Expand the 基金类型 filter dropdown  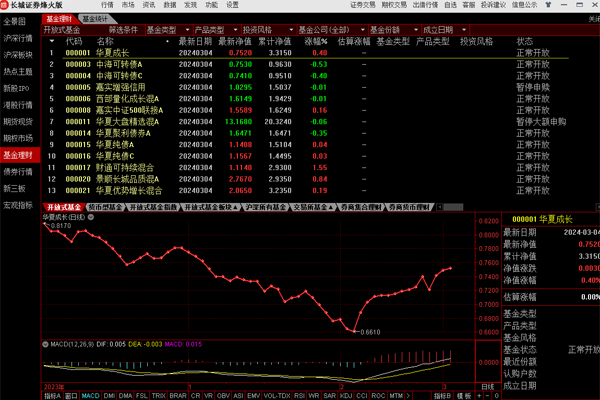coord(165,30)
